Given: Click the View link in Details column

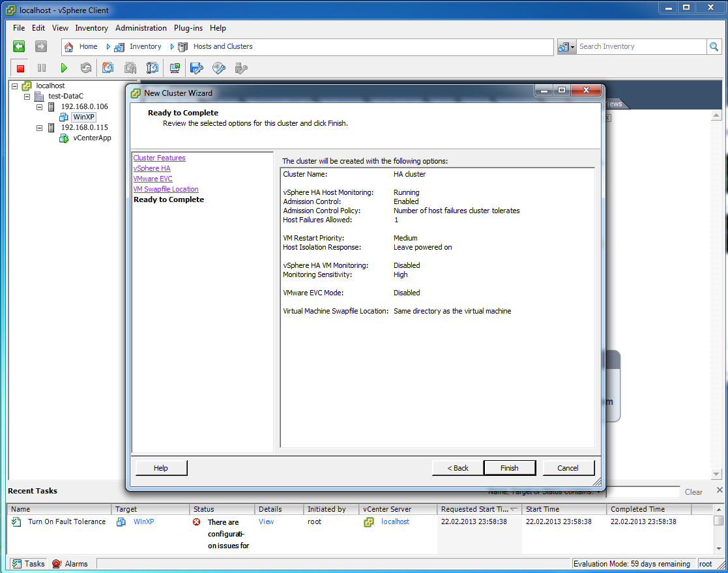Looking at the screenshot, I should coord(267,522).
